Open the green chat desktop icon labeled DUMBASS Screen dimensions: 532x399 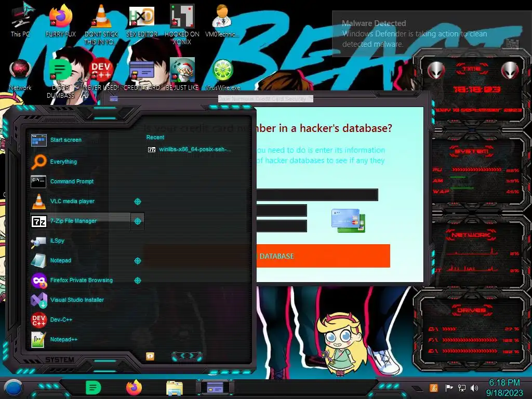click(60, 78)
